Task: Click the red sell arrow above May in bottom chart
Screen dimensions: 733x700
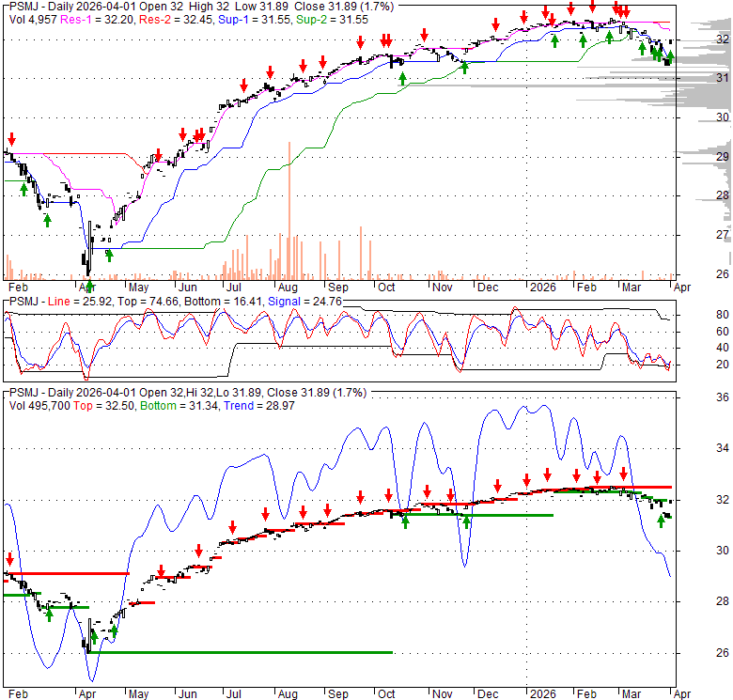Action: coord(161,571)
